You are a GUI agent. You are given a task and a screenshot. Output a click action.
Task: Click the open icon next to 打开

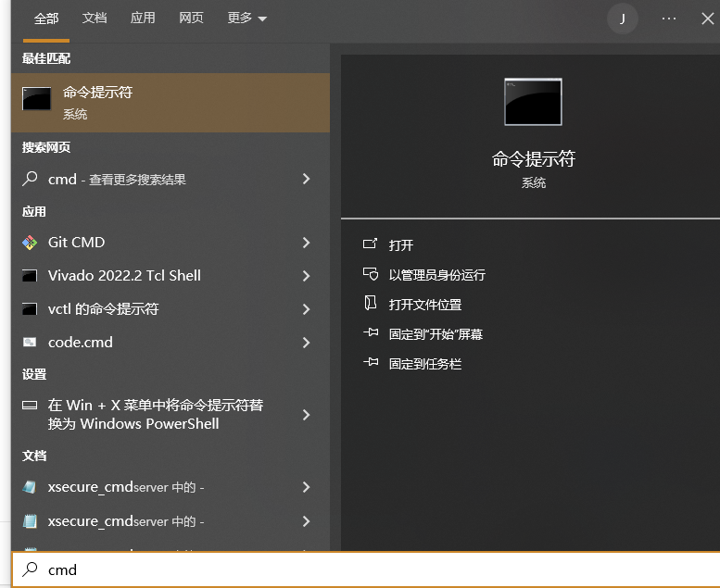[x=370, y=244]
